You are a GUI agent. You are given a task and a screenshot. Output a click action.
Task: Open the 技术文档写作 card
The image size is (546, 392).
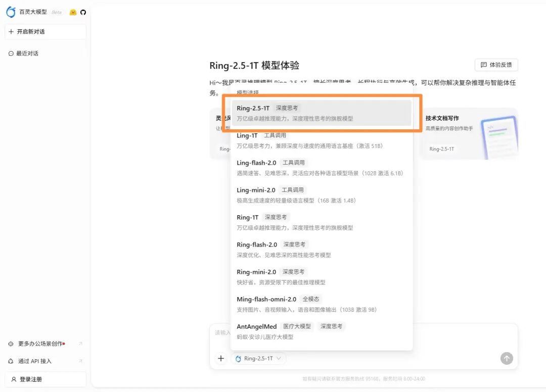(x=469, y=133)
